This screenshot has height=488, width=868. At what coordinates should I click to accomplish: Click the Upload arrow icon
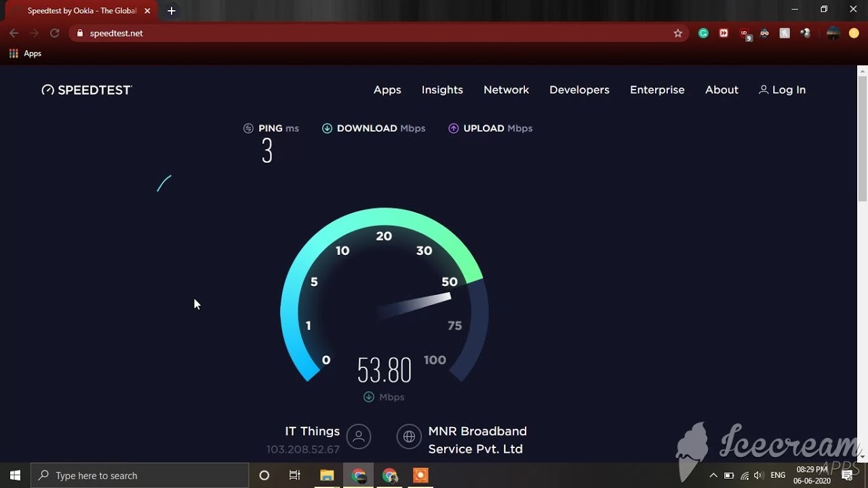pos(454,128)
